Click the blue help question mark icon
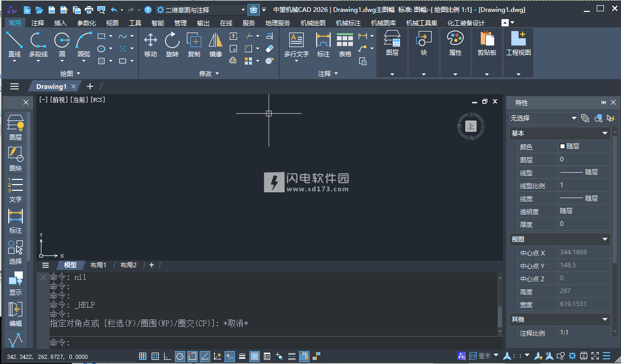This screenshot has width=621, height=364. [148, 10]
